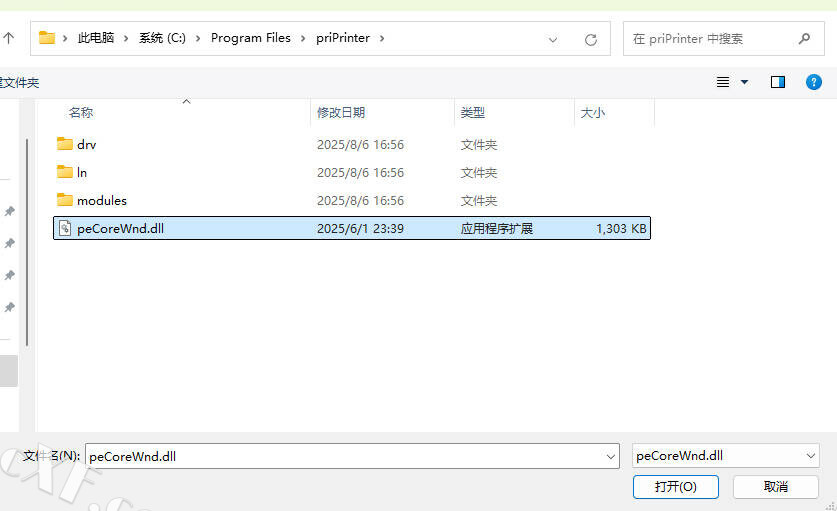Sort by 名称 column header
837x511 pixels.
(81, 113)
